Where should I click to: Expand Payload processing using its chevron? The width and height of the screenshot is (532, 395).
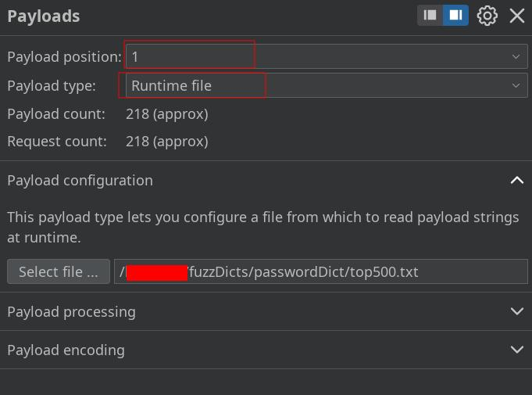(x=516, y=311)
